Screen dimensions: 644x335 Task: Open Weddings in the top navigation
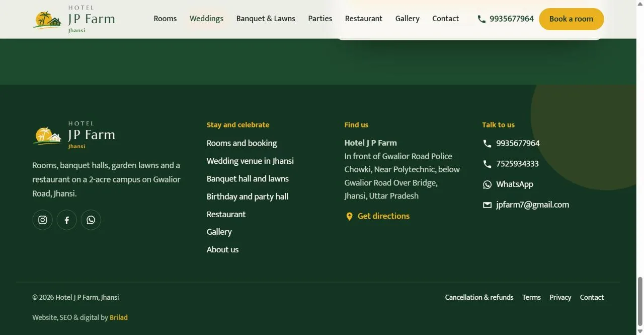coord(206,19)
